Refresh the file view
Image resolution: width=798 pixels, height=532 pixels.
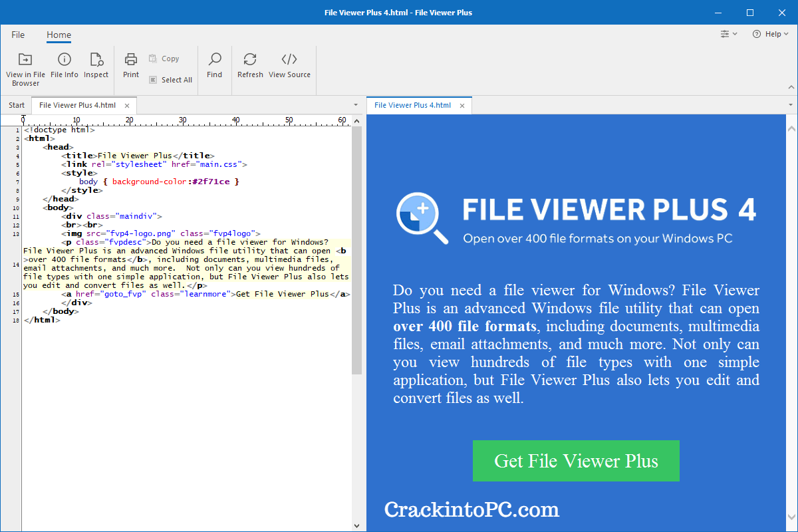(x=250, y=66)
